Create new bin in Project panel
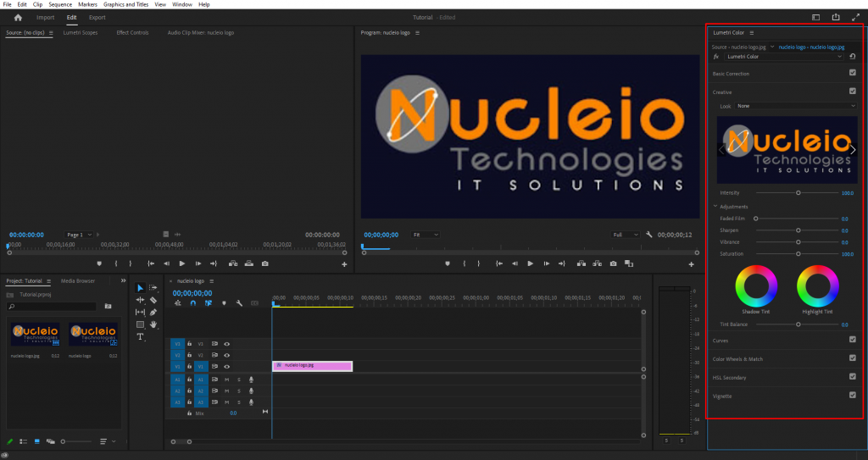Image resolution: width=868 pixels, height=460 pixels. click(108, 306)
